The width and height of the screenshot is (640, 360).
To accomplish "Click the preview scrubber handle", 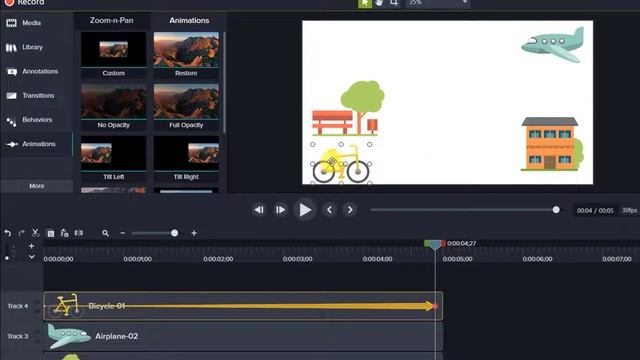I will point(556,210).
